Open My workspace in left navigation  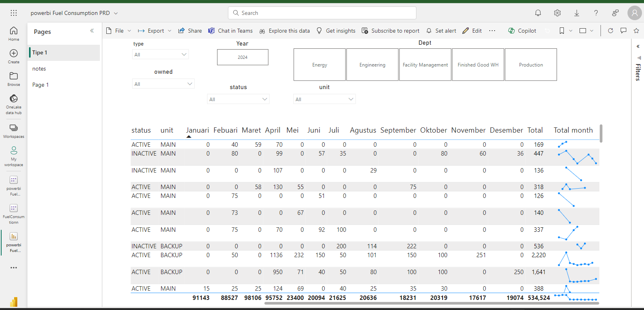pos(14,156)
